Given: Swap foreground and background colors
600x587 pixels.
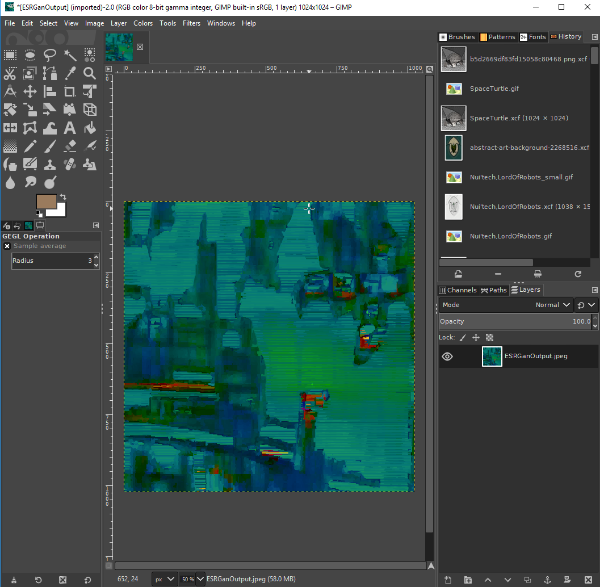Looking at the screenshot, I should pos(62,196).
